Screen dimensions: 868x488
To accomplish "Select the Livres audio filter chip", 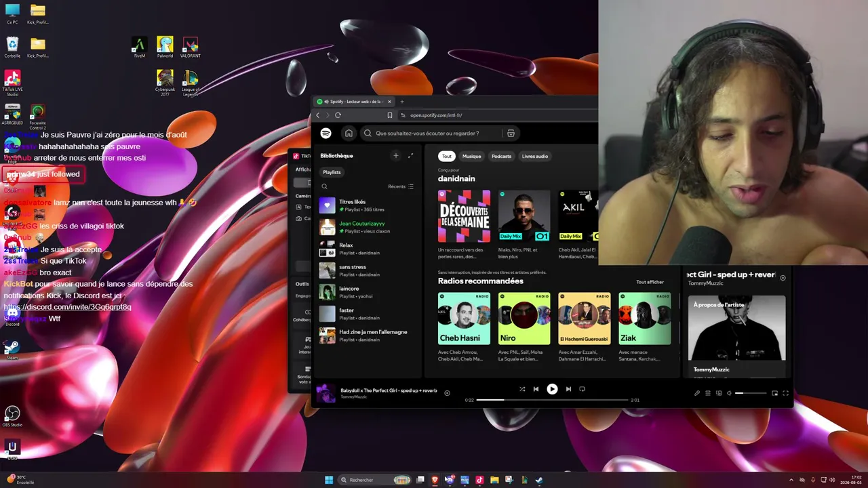I will point(535,157).
